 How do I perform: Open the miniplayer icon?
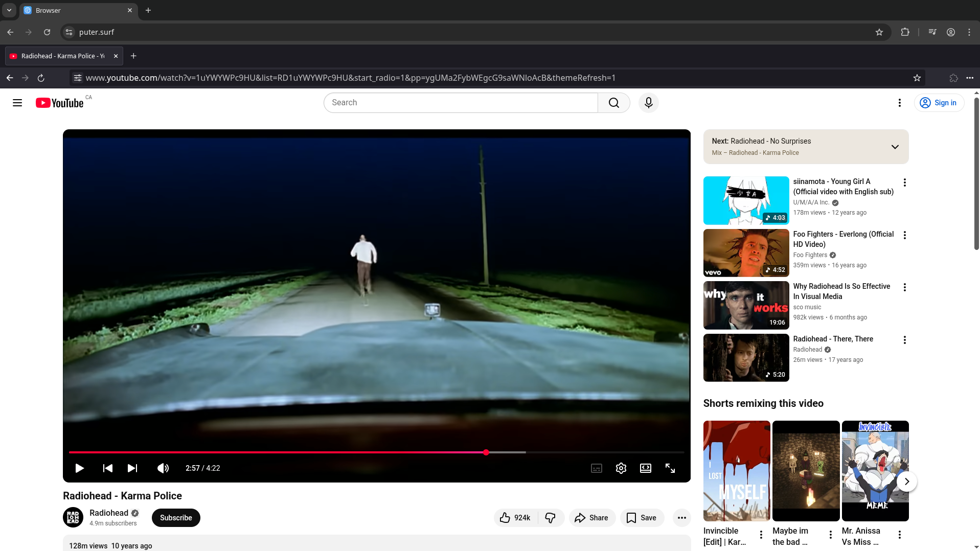pos(645,468)
